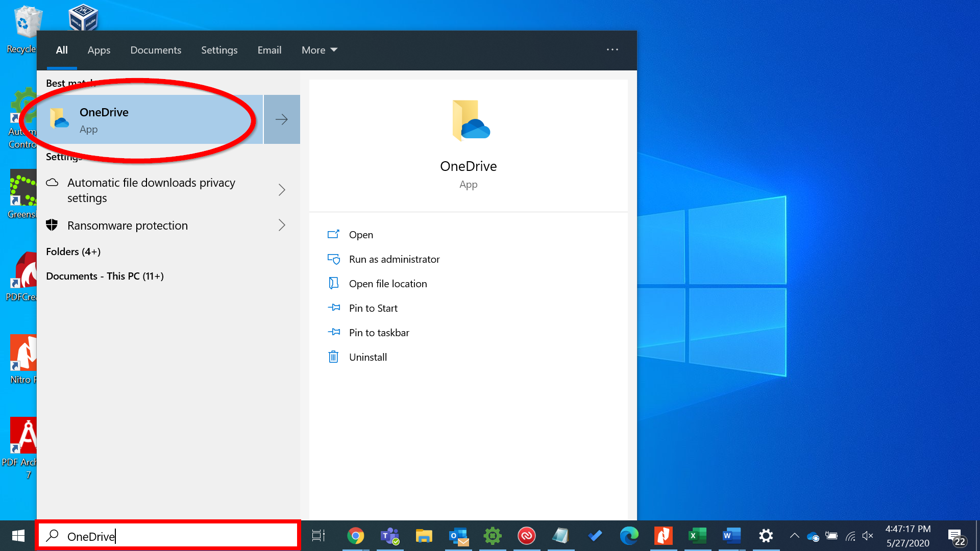Switch to the Apps search tab
Viewport: 980px width, 551px height.
pyautogui.click(x=99, y=50)
